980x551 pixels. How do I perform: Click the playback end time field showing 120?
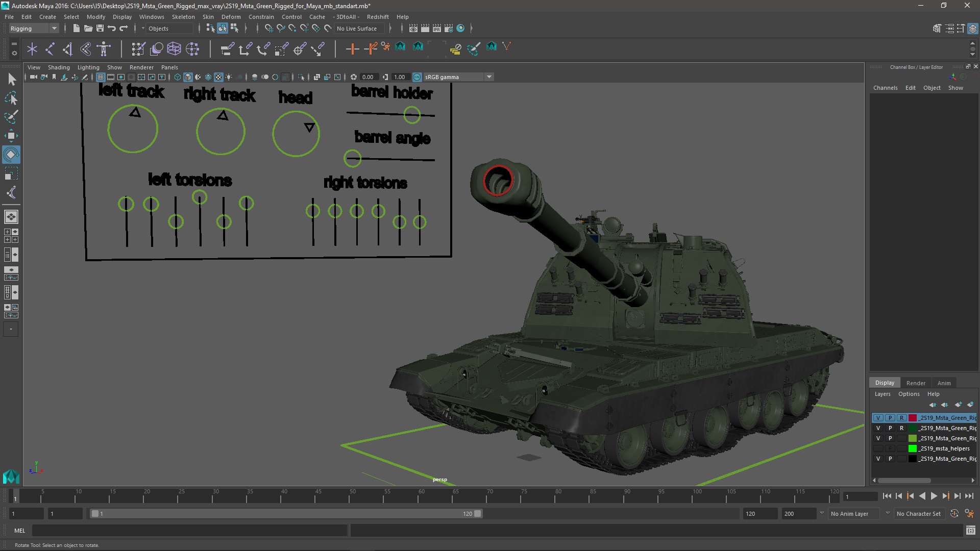[759, 514]
